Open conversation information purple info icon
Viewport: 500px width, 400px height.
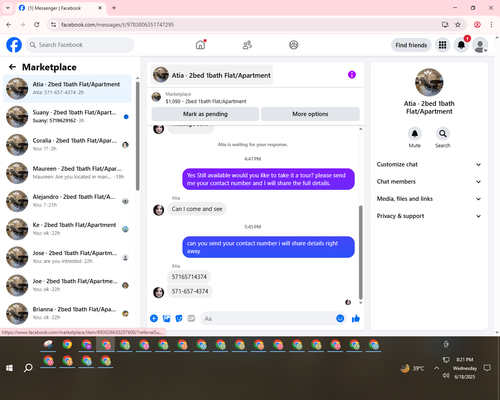coord(352,75)
